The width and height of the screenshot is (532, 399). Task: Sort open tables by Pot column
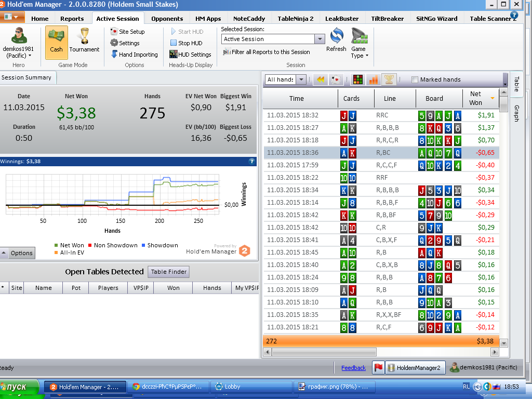click(76, 288)
